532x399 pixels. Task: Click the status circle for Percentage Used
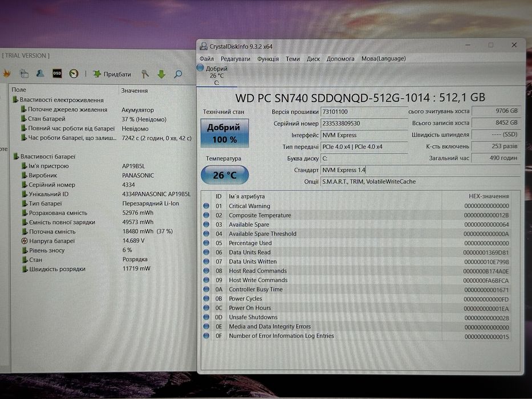206,243
